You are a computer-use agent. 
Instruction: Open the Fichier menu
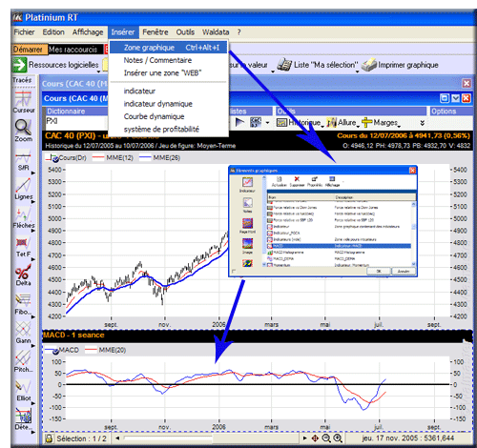[x=24, y=32]
